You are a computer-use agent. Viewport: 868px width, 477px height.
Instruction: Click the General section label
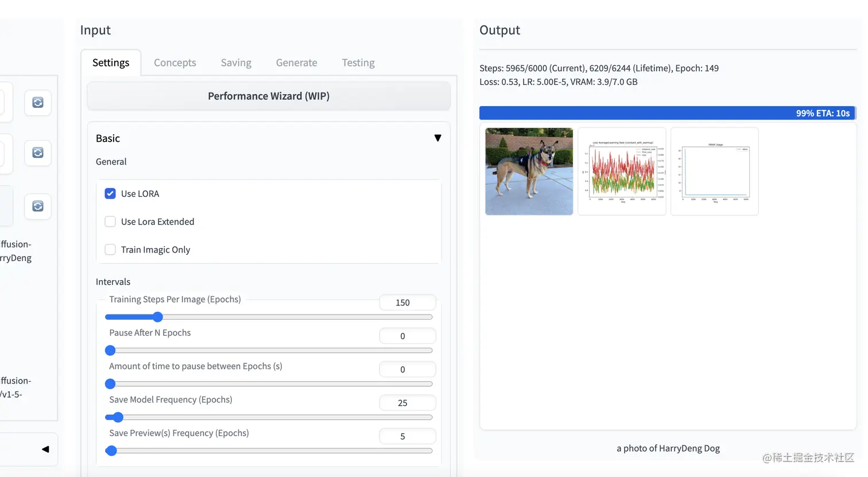pyautogui.click(x=111, y=162)
